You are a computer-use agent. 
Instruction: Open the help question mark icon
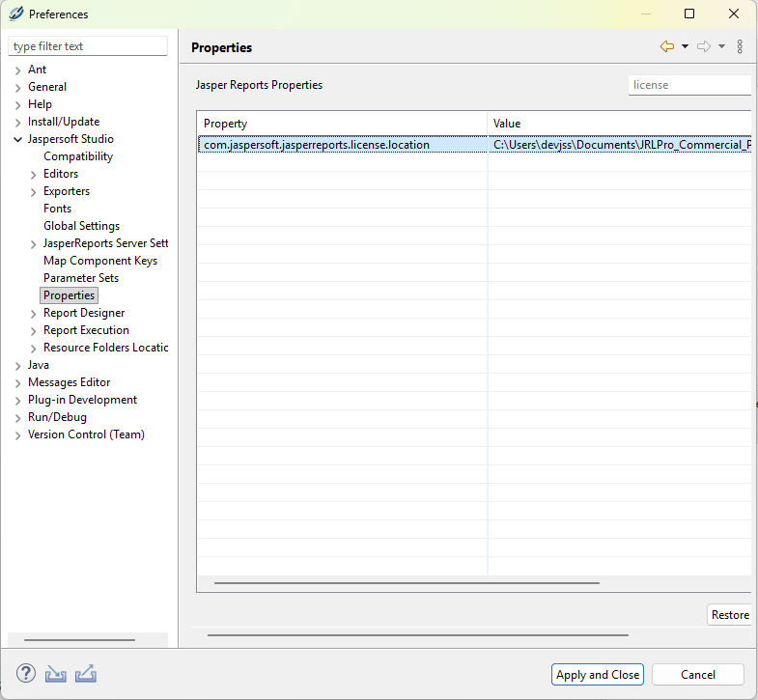click(x=26, y=673)
